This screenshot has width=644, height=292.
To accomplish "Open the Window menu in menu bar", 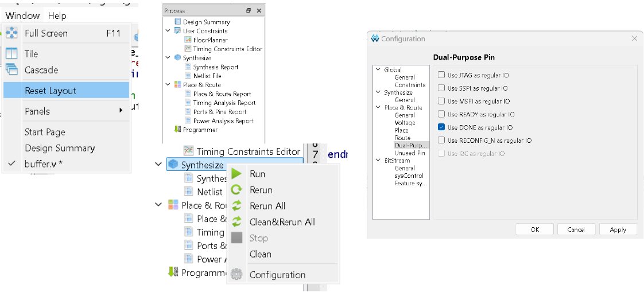I will click(x=22, y=15).
